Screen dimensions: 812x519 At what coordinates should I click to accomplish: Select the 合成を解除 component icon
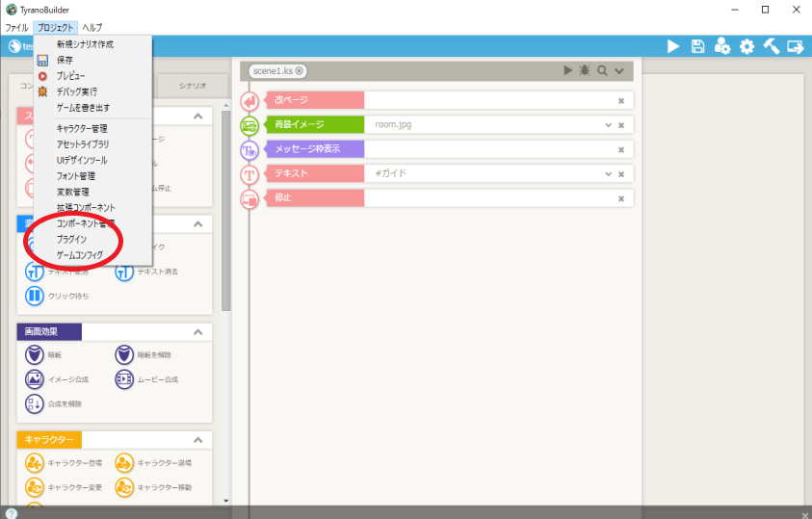(x=35, y=403)
